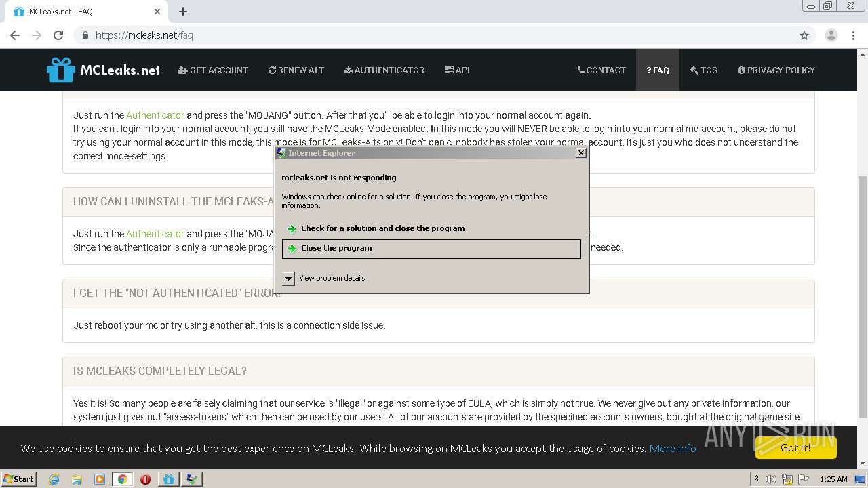Go back in browser history

tap(15, 35)
